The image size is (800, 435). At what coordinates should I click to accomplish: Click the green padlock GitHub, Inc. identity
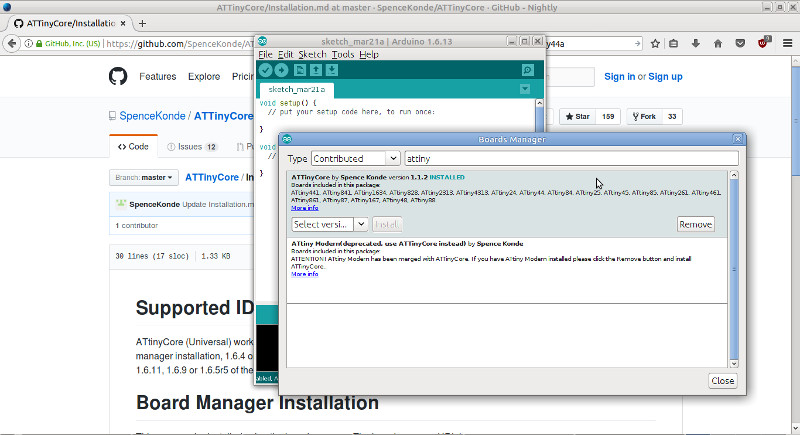coord(68,44)
